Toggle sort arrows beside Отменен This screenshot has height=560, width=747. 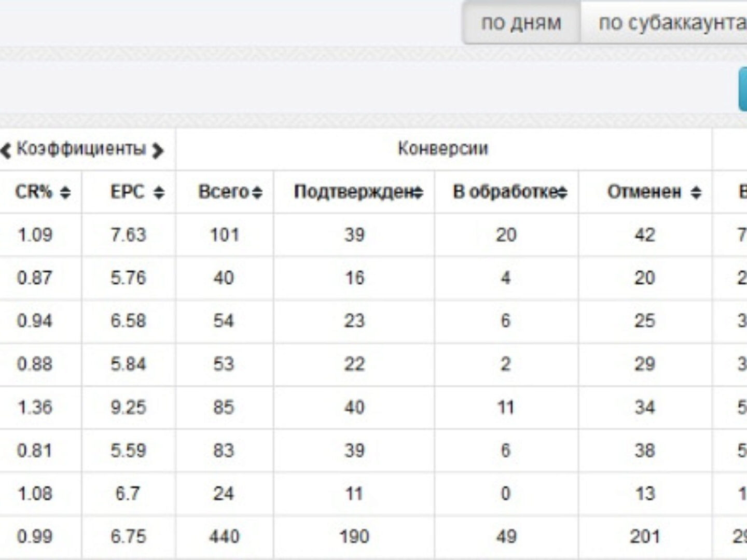(696, 193)
